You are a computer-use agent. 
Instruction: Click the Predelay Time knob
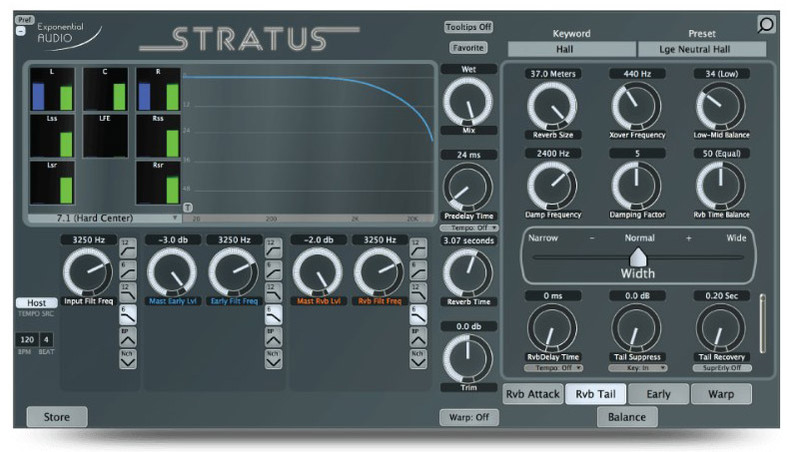click(468, 187)
